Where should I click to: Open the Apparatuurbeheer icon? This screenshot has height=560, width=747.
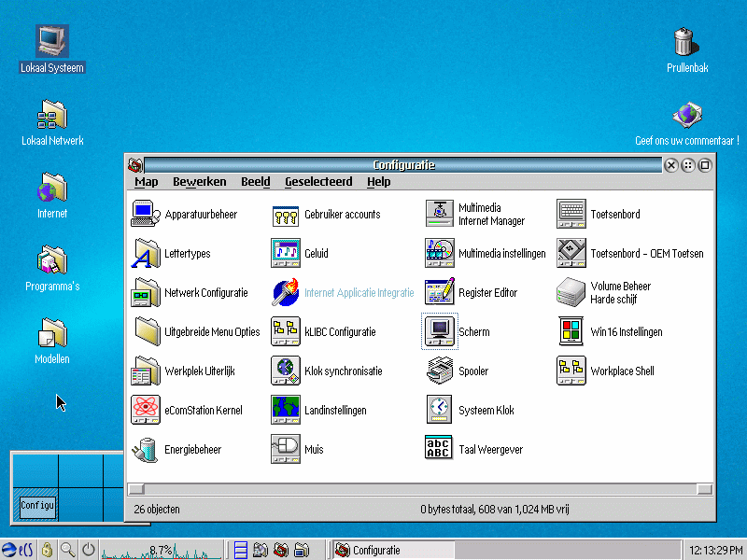(146, 214)
